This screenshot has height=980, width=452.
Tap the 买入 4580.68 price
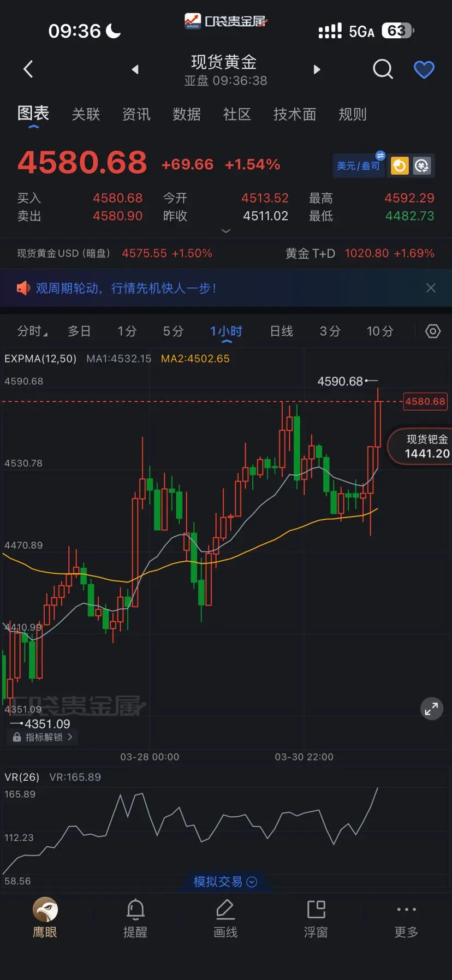pyautogui.click(x=117, y=198)
